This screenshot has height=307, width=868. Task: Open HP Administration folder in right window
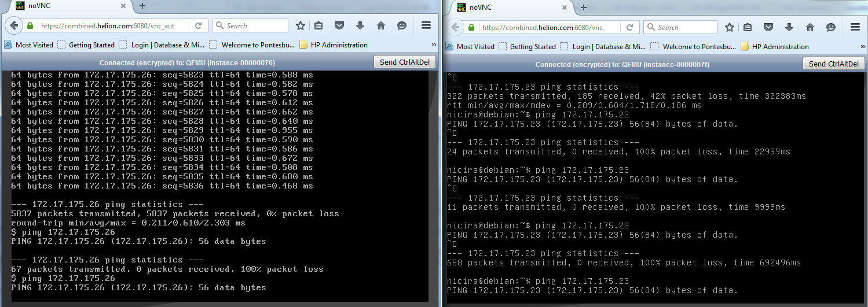coord(775,46)
